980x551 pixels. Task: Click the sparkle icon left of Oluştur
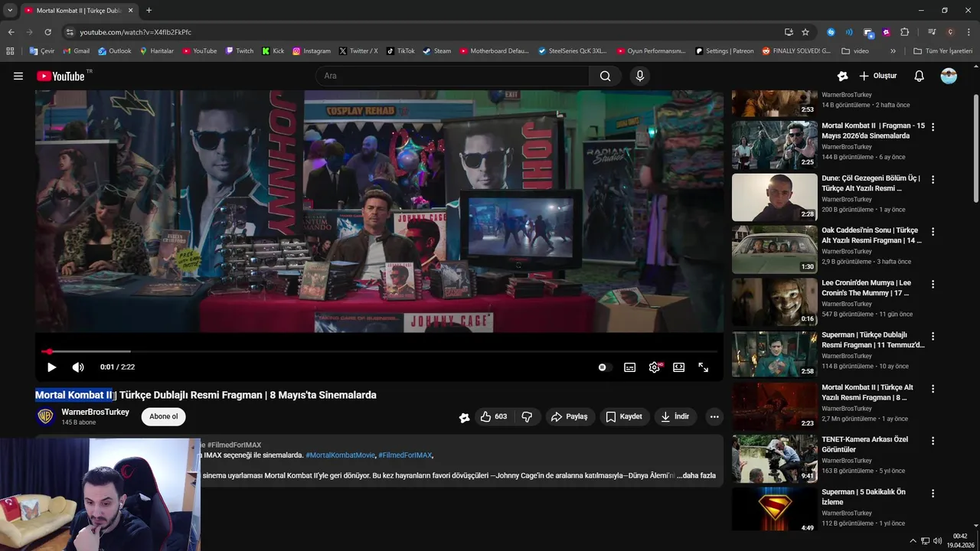(x=842, y=76)
